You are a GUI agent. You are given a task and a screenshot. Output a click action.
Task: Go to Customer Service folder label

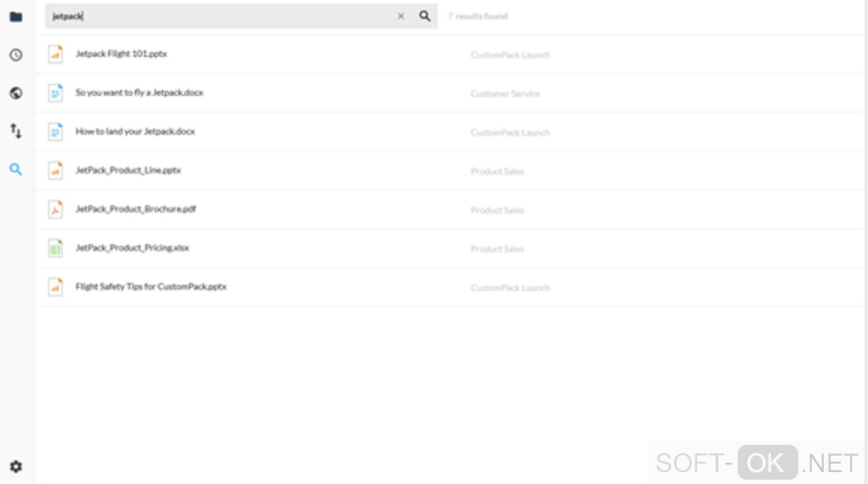pyautogui.click(x=505, y=94)
